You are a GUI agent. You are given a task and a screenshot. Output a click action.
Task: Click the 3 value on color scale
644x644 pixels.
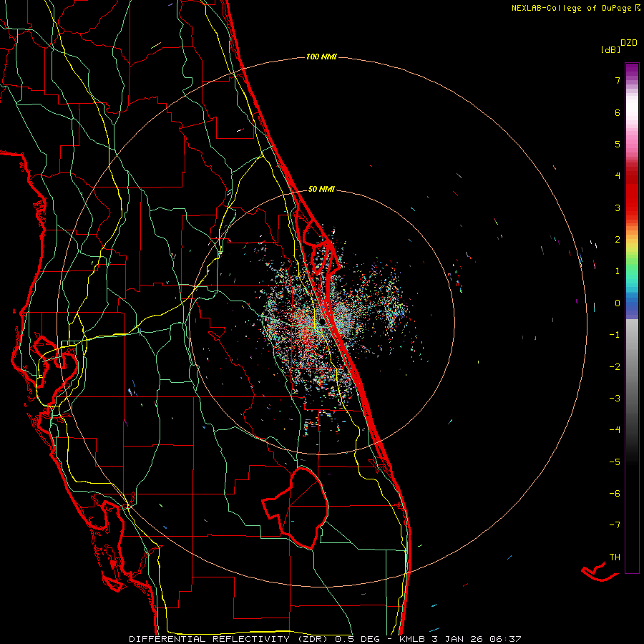tap(618, 208)
